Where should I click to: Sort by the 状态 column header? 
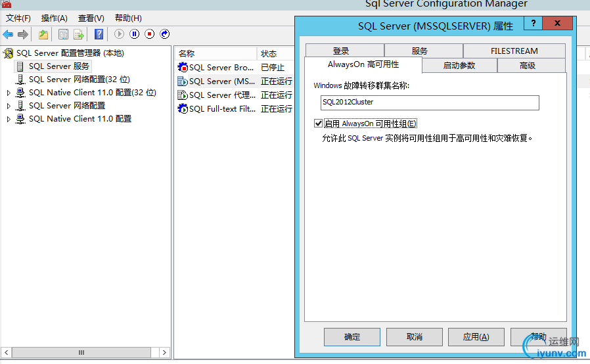point(276,53)
